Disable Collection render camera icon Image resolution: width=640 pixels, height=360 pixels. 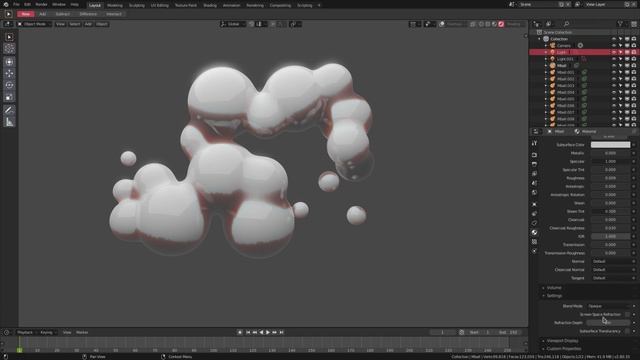pyautogui.click(x=633, y=39)
